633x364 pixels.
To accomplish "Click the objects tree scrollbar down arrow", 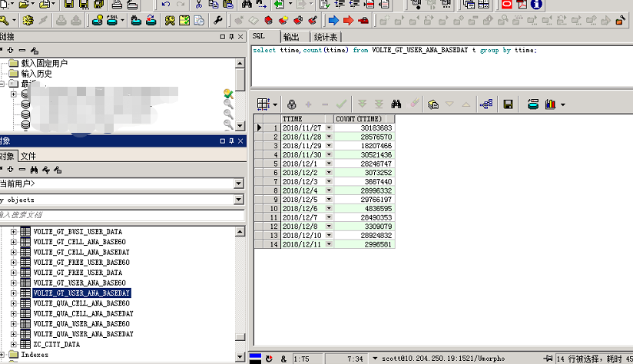I will [x=240, y=357].
